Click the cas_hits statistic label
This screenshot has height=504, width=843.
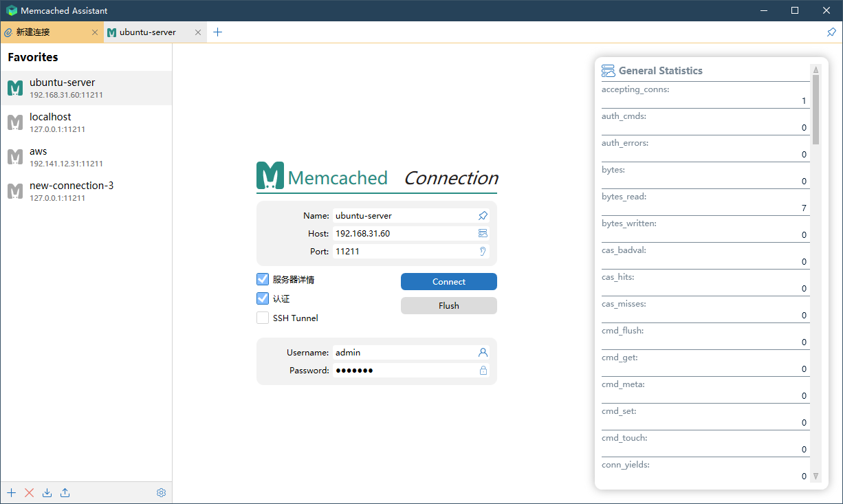tap(617, 277)
